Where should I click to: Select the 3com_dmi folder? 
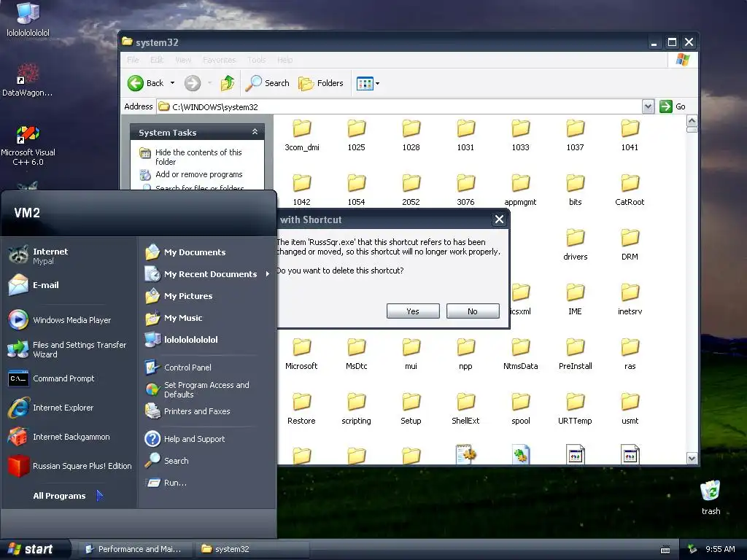tap(301, 135)
